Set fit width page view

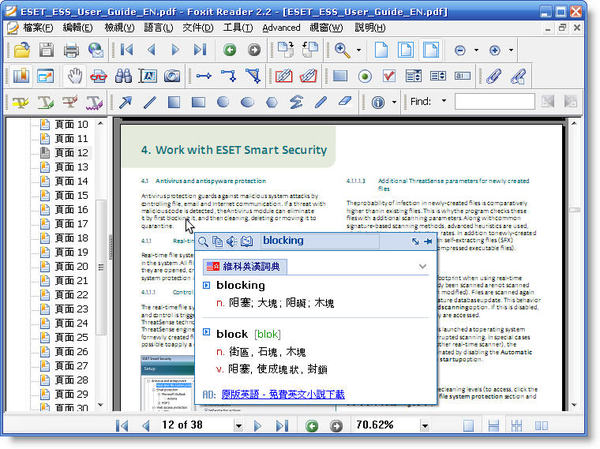[x=431, y=50]
